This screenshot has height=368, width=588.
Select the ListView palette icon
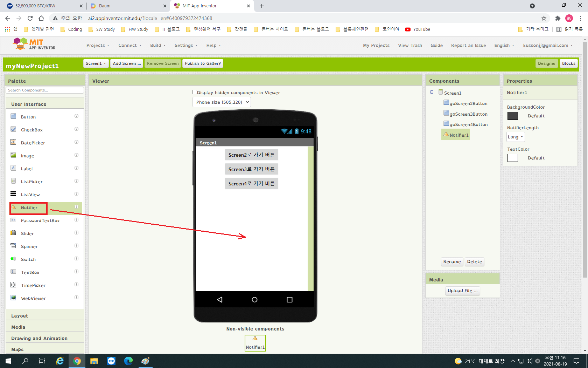pyautogui.click(x=13, y=194)
